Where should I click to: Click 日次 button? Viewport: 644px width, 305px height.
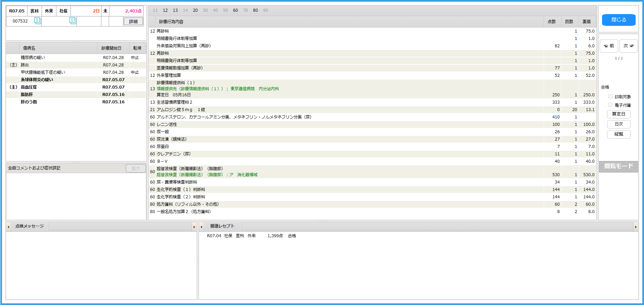tap(618, 124)
